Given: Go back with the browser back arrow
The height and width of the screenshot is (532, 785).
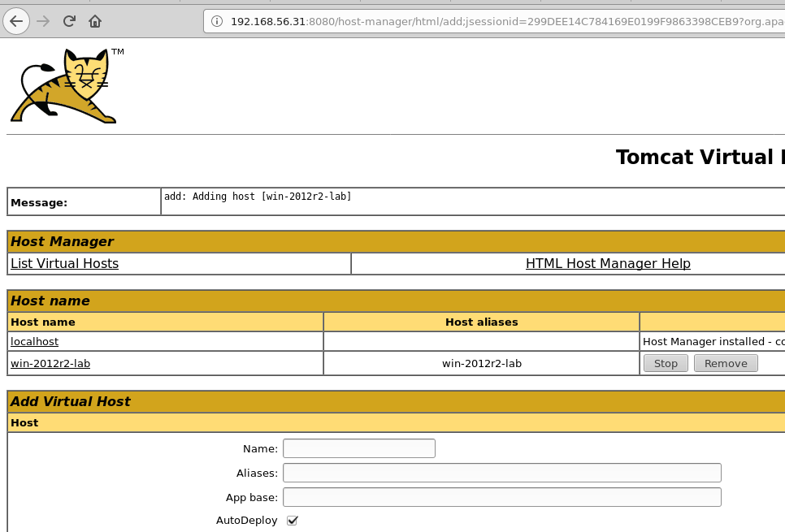Looking at the screenshot, I should coord(16,21).
